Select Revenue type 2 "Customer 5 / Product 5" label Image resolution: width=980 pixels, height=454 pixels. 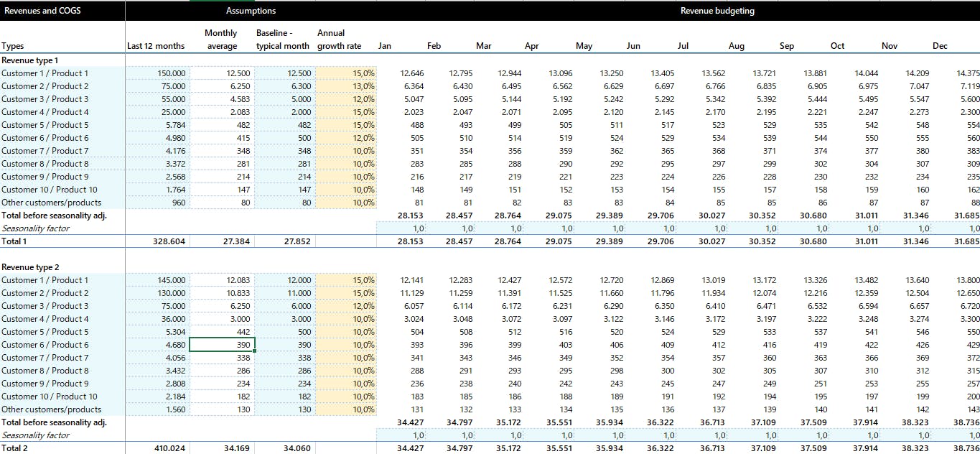[x=45, y=332]
